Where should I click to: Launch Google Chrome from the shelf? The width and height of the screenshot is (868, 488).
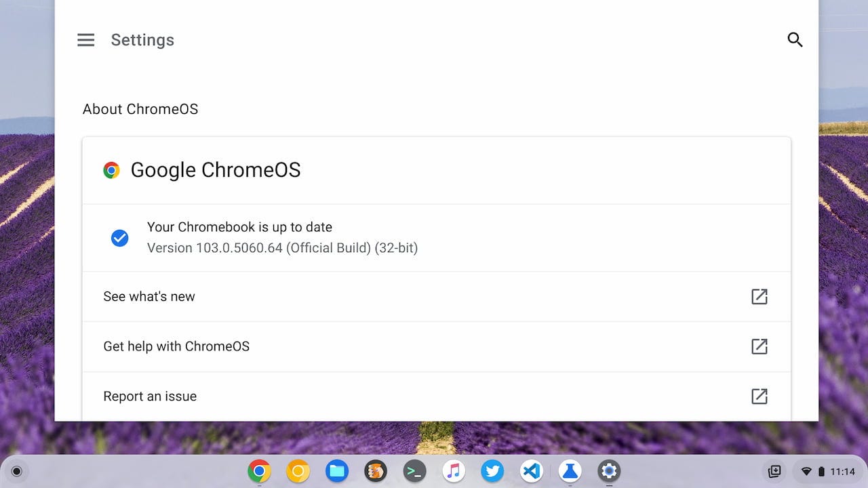(x=259, y=471)
